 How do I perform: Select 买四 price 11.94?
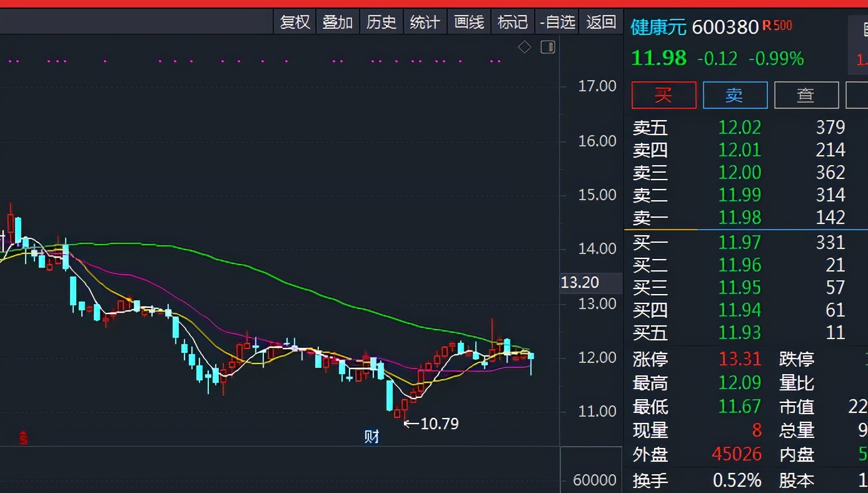pyautogui.click(x=740, y=310)
